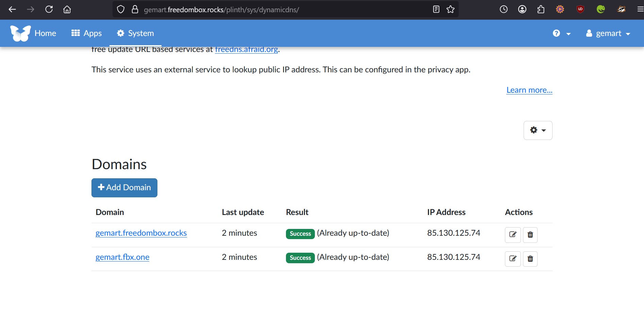Click the browser forward arrow
This screenshot has width=644, height=323.
pyautogui.click(x=31, y=10)
